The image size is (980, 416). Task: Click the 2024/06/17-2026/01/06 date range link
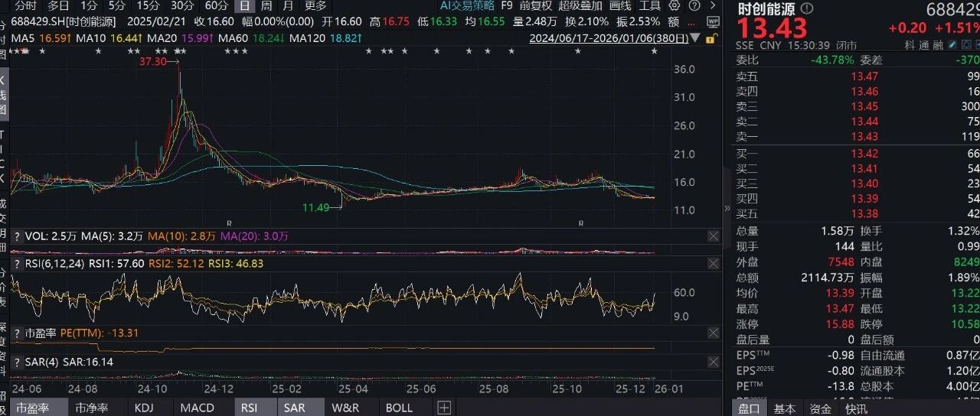click(x=609, y=37)
